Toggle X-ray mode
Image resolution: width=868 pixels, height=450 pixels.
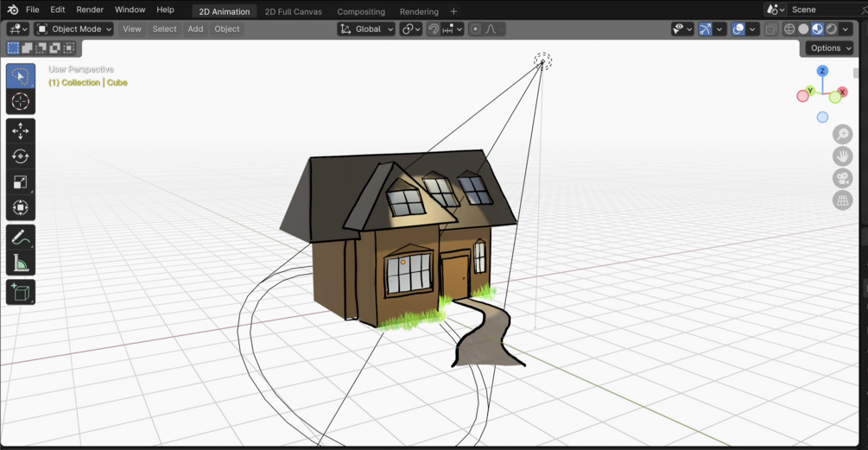pos(770,29)
